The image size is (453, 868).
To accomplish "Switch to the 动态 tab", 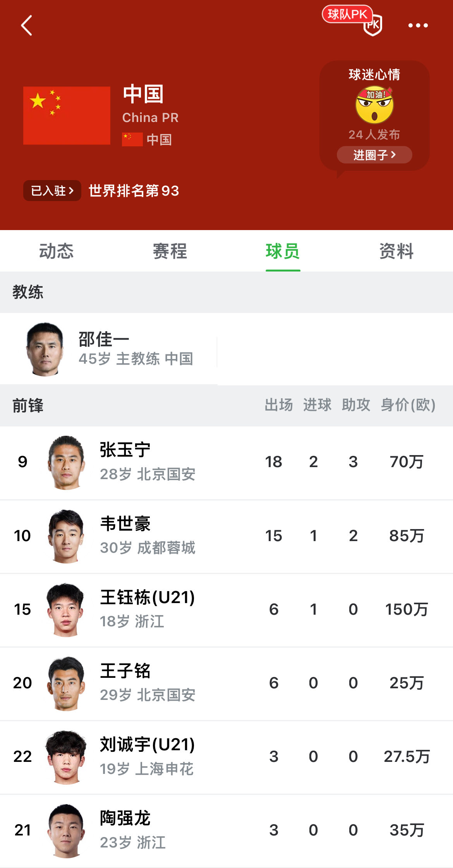I will [57, 251].
